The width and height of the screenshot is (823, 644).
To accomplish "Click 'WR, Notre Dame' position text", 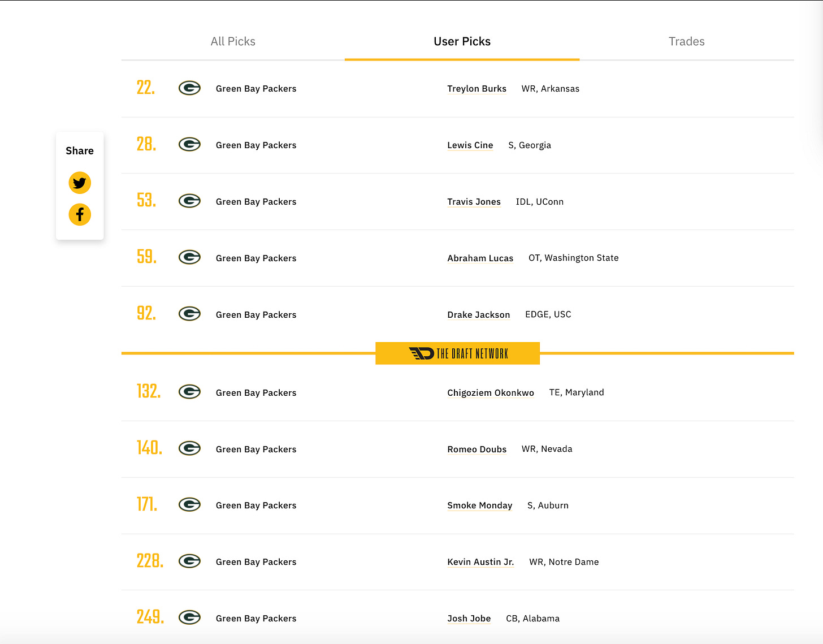I will tap(564, 562).
